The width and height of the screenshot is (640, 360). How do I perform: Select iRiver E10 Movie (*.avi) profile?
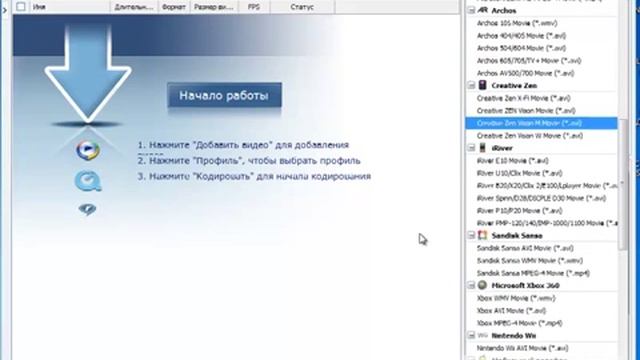click(x=513, y=161)
